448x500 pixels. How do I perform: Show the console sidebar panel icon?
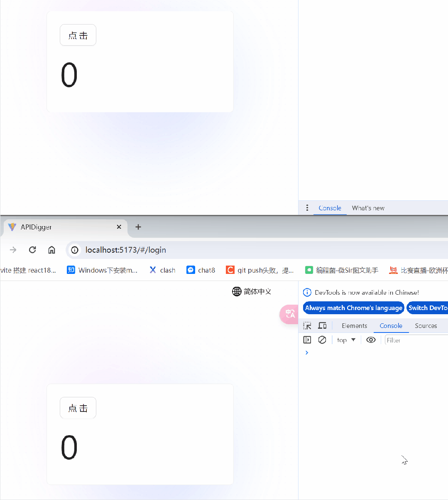coord(307,340)
